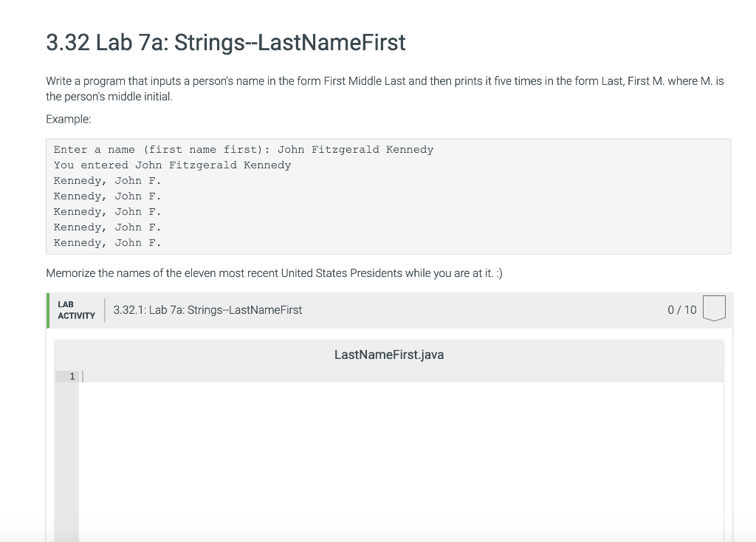
Task: Click the LastNameFirst.java file header icon area
Action: tap(389, 355)
